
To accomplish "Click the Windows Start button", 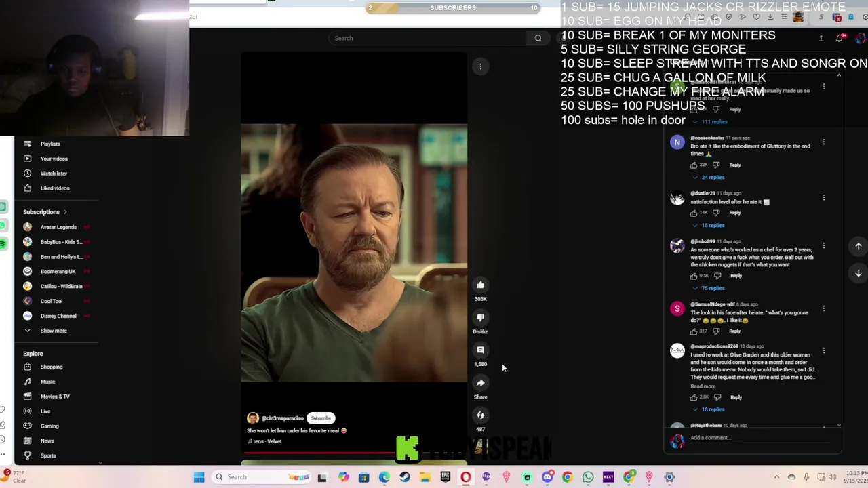I will 199,477.
